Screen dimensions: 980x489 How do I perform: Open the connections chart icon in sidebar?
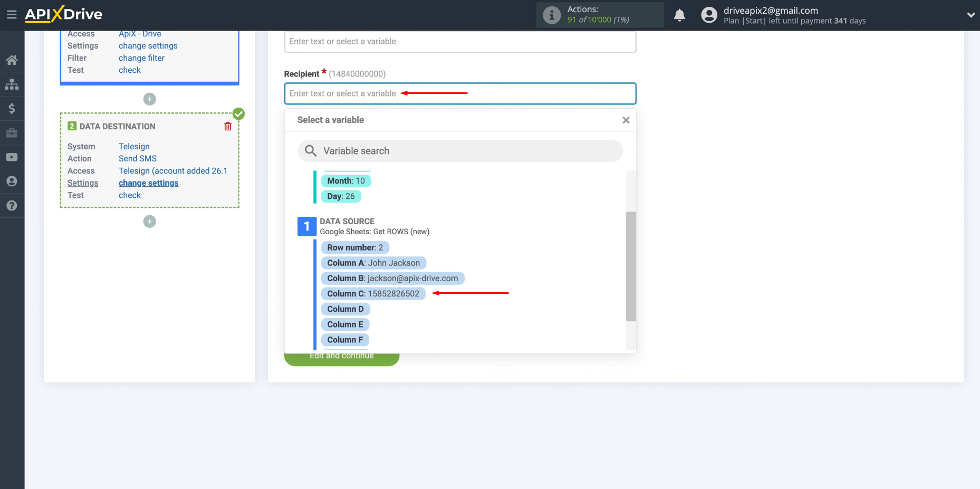point(12,84)
